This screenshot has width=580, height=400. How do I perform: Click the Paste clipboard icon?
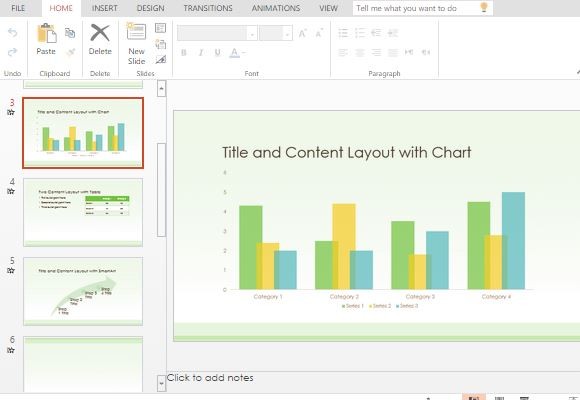tap(47, 33)
